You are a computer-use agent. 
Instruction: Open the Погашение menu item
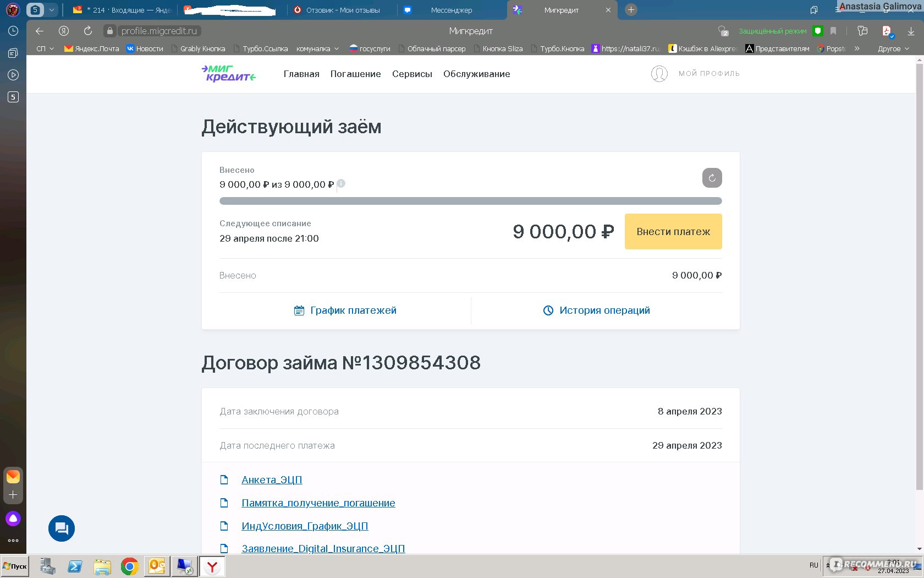[355, 74]
